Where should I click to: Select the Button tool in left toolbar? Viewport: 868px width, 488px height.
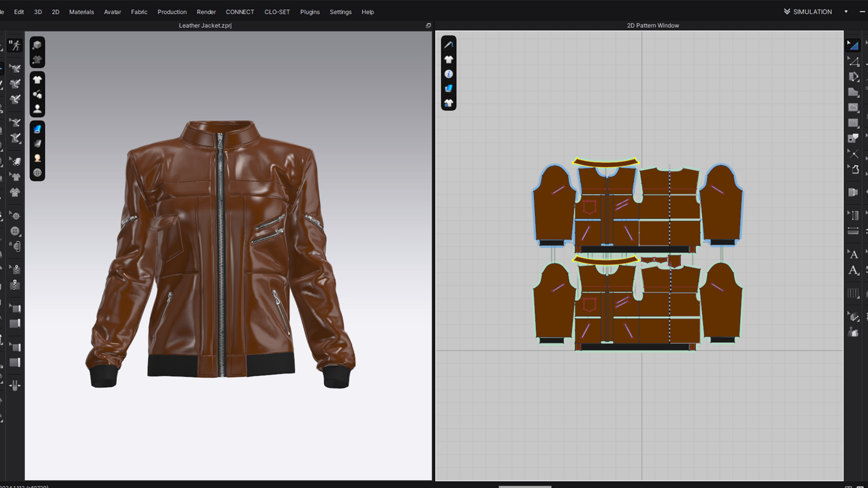[x=16, y=231]
